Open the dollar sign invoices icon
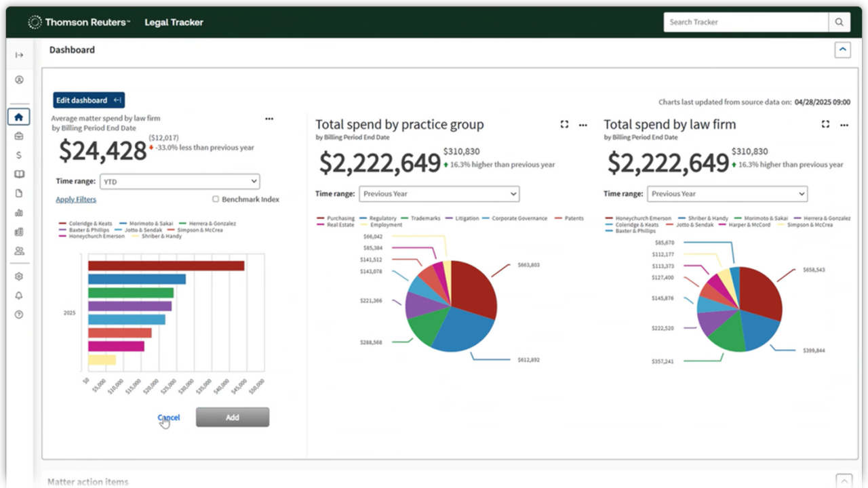868x488 pixels. point(19,155)
